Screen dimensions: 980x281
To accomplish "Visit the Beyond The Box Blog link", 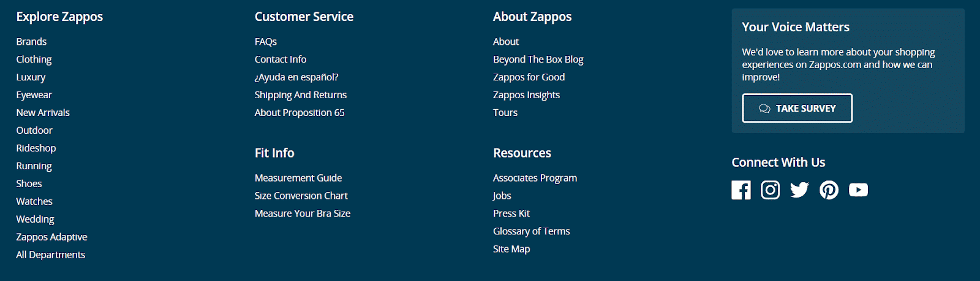I will [x=538, y=60].
